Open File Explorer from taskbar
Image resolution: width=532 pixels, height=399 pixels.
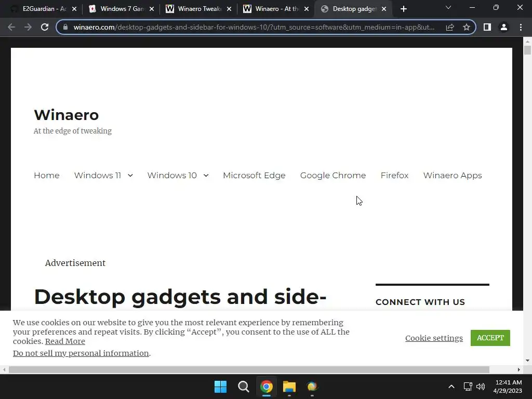tap(289, 387)
